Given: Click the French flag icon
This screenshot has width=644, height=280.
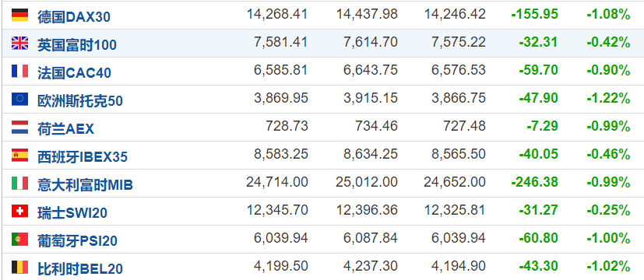Looking at the screenshot, I should [19, 72].
